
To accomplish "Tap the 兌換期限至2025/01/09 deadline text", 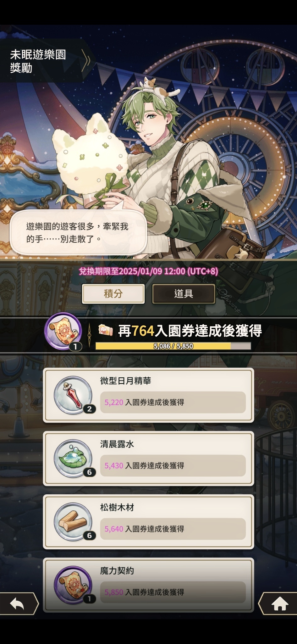I will click(148, 271).
